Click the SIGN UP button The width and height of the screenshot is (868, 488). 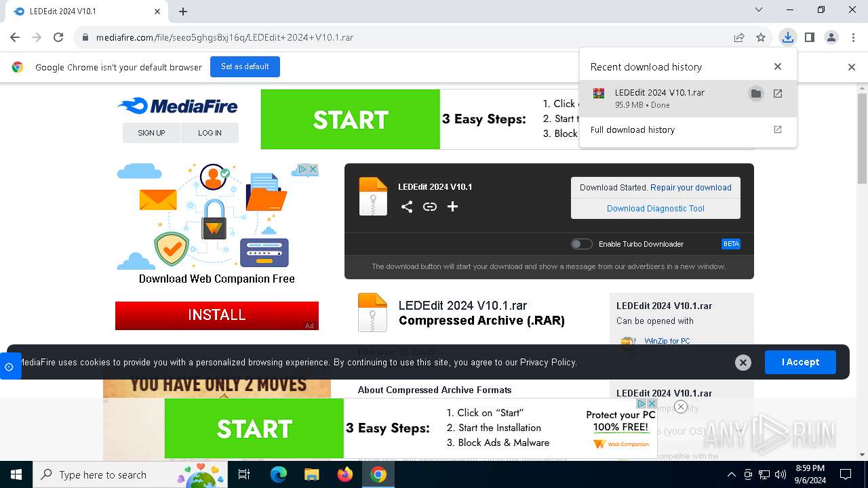pyautogui.click(x=151, y=133)
